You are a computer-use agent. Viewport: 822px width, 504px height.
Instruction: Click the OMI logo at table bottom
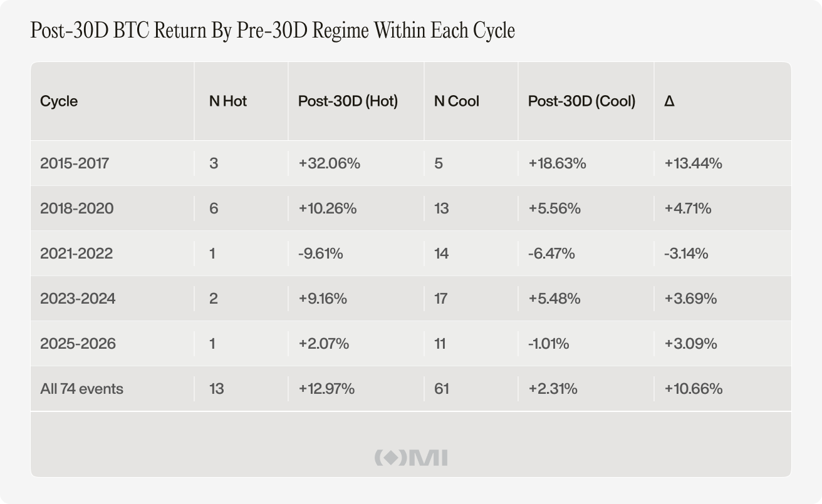click(411, 458)
